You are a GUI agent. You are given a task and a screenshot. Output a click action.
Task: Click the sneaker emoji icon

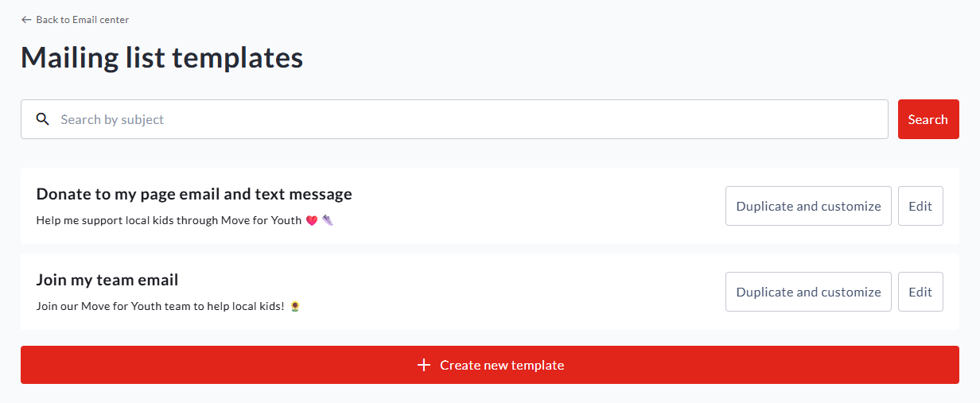click(327, 220)
